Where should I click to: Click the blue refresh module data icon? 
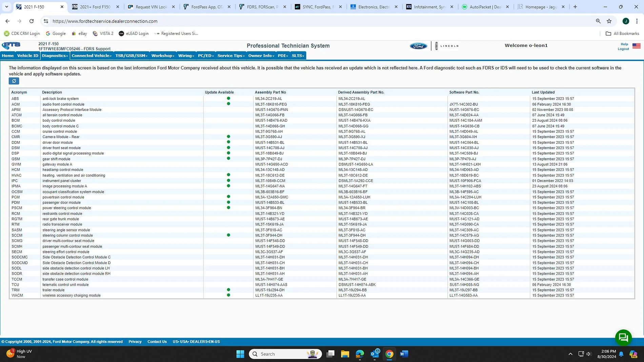pos(14,81)
